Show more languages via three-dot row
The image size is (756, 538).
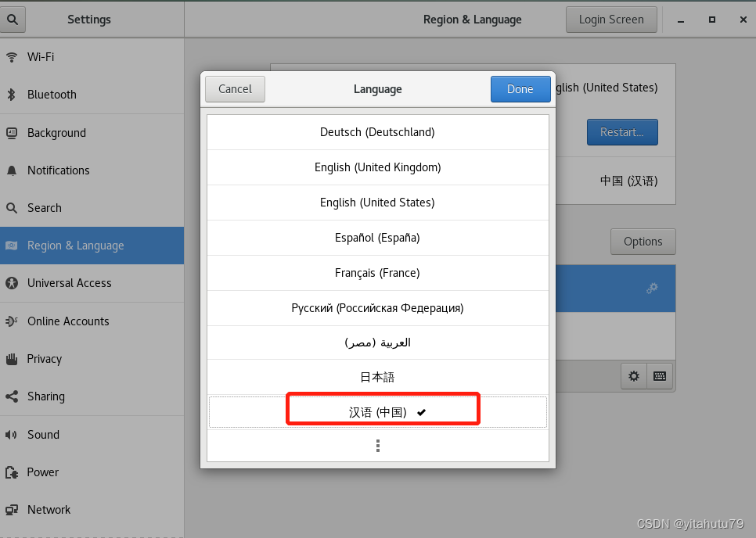pos(377,446)
